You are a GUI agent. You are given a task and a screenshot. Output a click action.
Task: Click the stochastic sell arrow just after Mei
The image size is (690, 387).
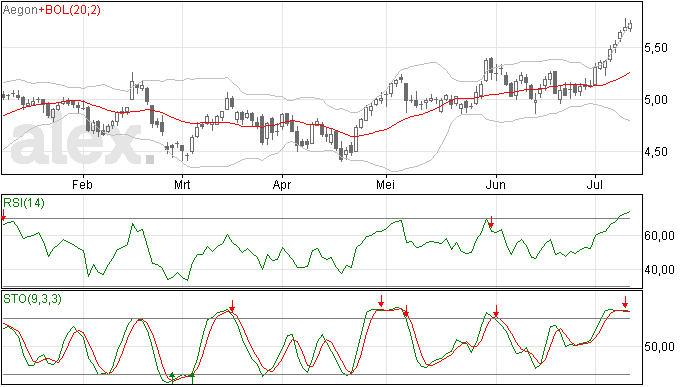pos(407,311)
